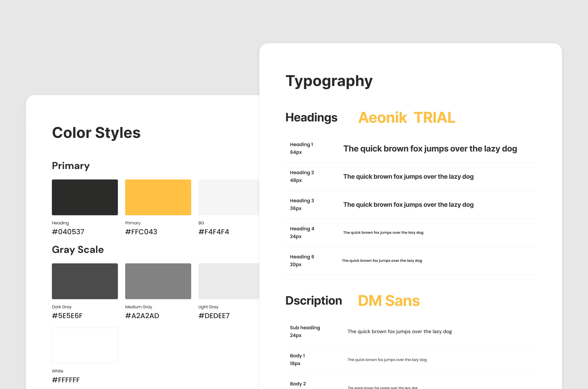Viewport: 588px width, 389px height.
Task: Click the Color Styles title
Action: [x=96, y=133]
